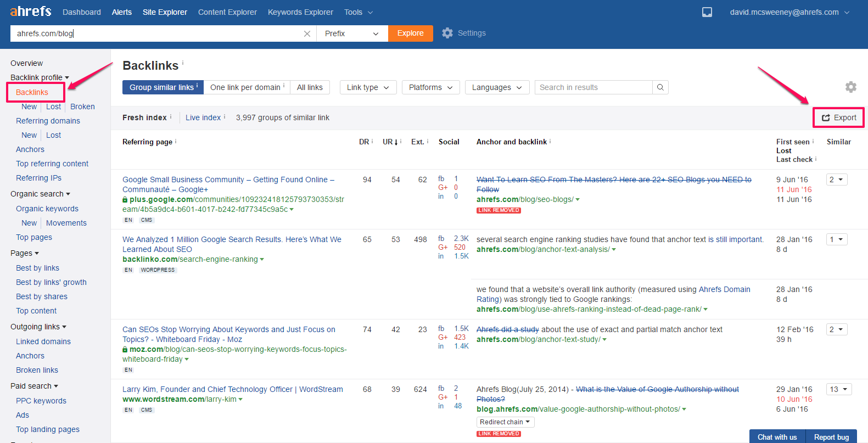Open the Link type dropdown
The height and width of the screenshot is (443, 868).
pos(368,87)
